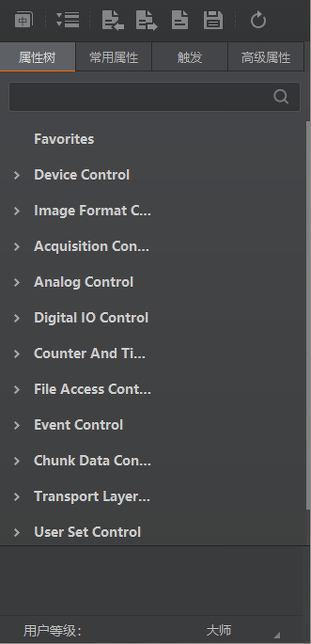The image size is (311, 644).
Task: Click the circular refresh icon
Action: (258, 20)
